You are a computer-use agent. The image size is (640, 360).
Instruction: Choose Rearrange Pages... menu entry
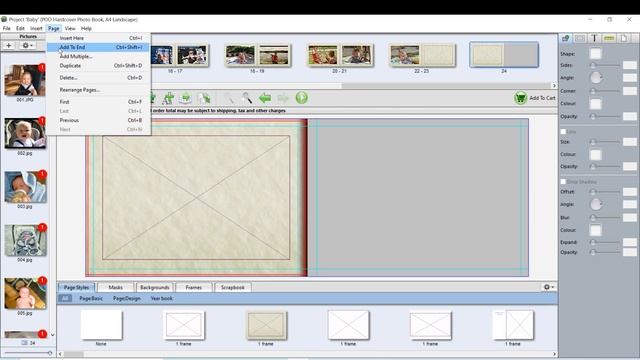(98, 90)
